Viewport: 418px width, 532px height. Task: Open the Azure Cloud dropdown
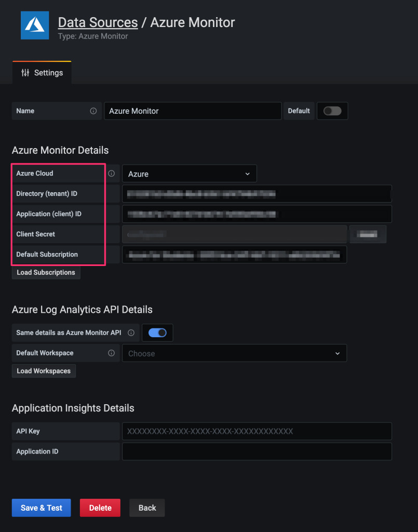point(189,174)
